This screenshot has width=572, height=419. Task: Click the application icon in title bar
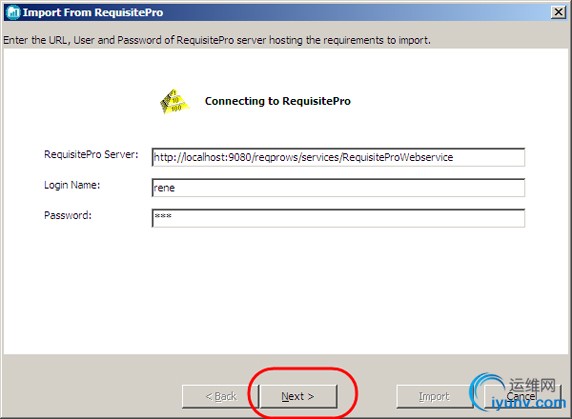click(13, 12)
